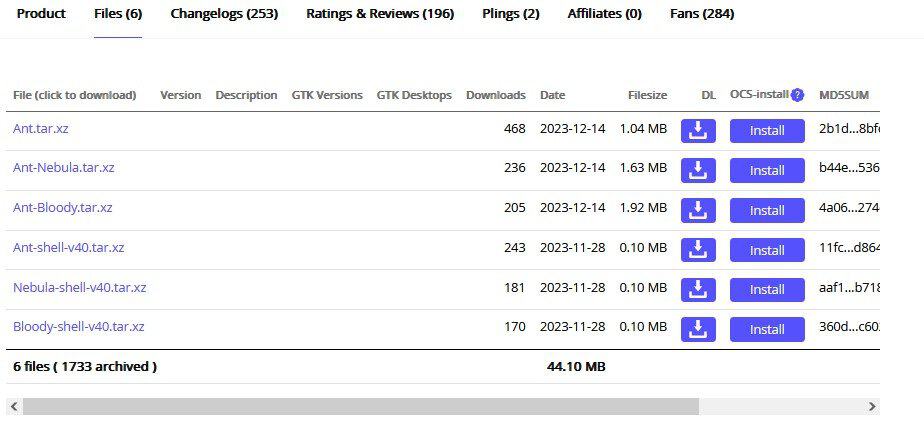Click download icon for Bloody-shell-v40.tar.xz
Screen dimensions: 924x421
pos(698,328)
